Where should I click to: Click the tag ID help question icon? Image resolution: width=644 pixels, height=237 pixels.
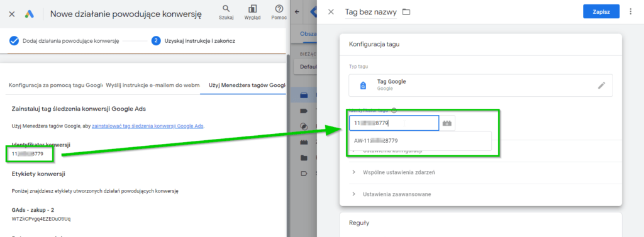pyautogui.click(x=394, y=110)
